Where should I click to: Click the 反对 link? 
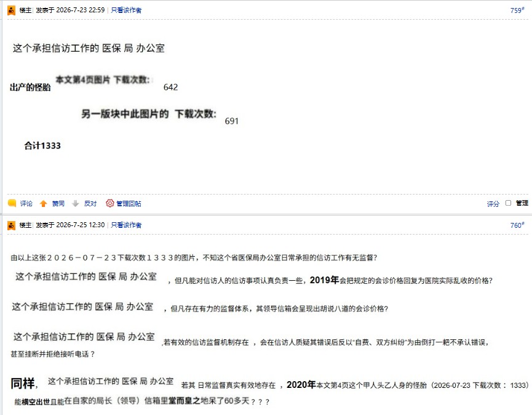(90, 203)
